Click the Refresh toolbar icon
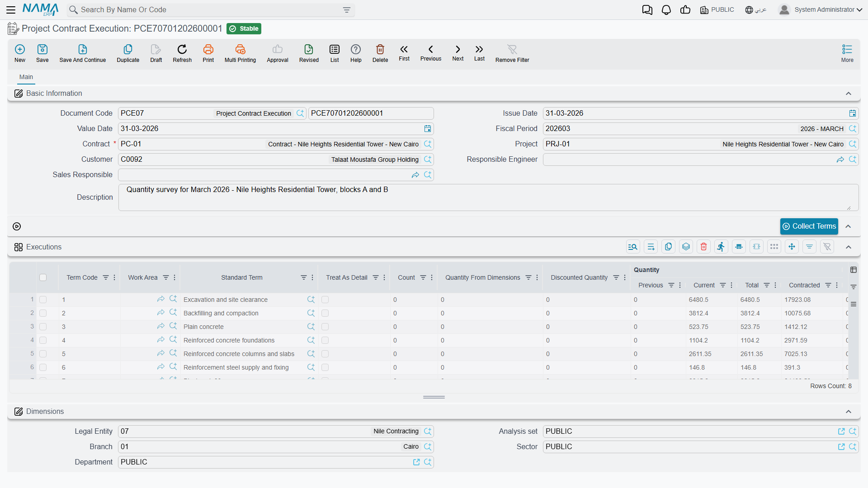The width and height of the screenshot is (868, 488). pos(182,53)
